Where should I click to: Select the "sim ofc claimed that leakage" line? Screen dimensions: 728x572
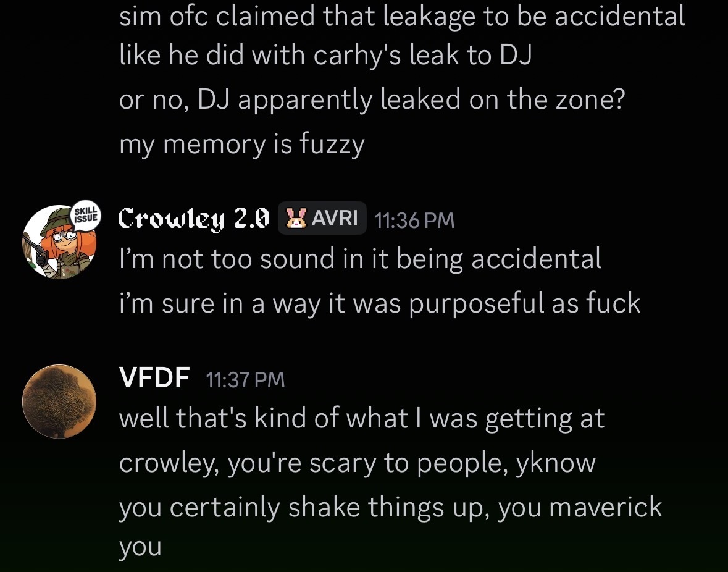click(401, 17)
